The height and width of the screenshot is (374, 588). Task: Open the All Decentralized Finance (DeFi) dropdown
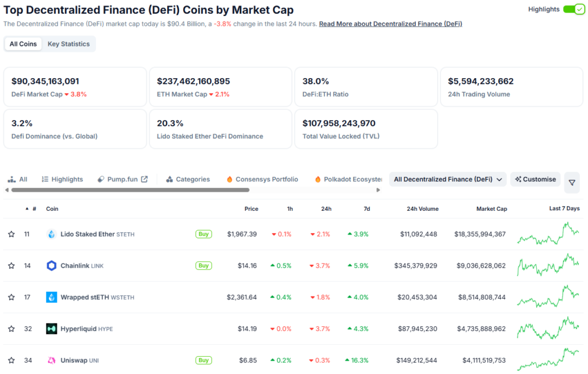(447, 179)
